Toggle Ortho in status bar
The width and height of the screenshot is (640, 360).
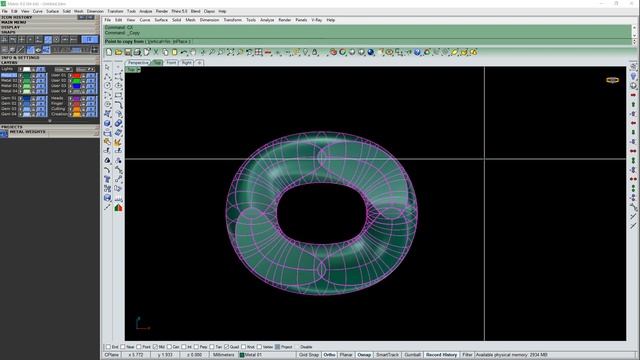point(329,355)
